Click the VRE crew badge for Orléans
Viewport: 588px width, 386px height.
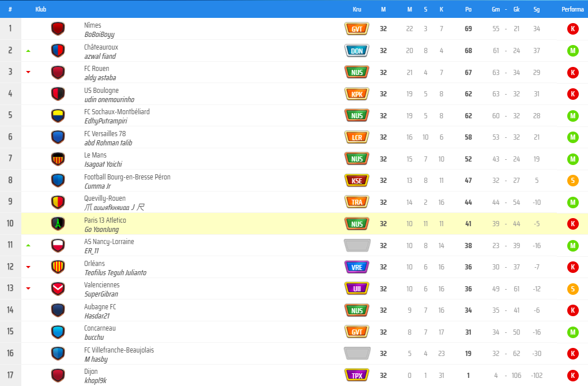pos(357,267)
